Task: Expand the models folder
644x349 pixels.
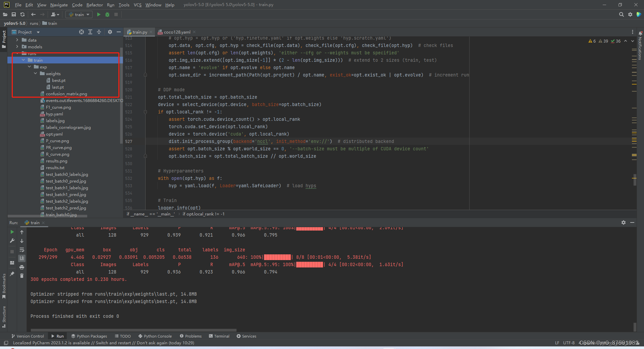Action: click(x=17, y=47)
